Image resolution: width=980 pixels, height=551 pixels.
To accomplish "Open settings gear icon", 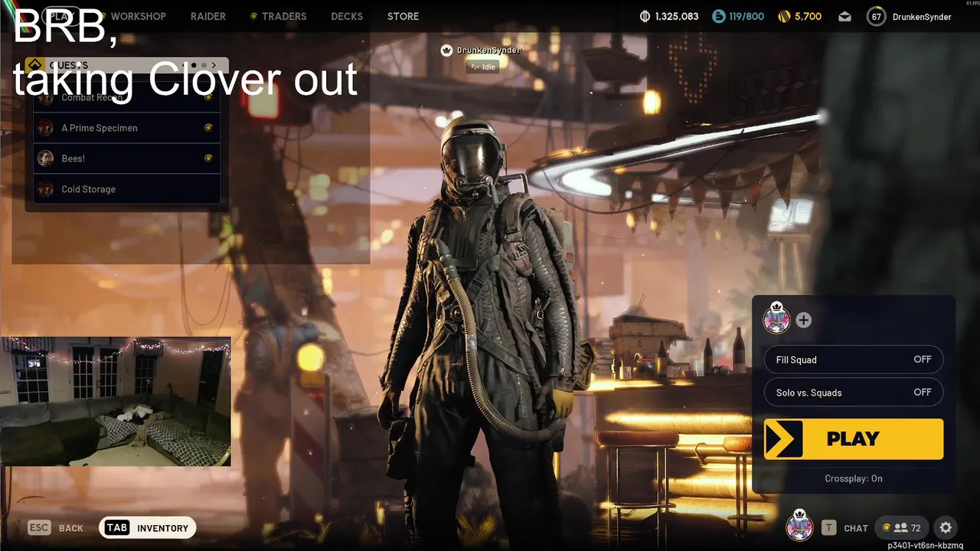I will coord(946,527).
